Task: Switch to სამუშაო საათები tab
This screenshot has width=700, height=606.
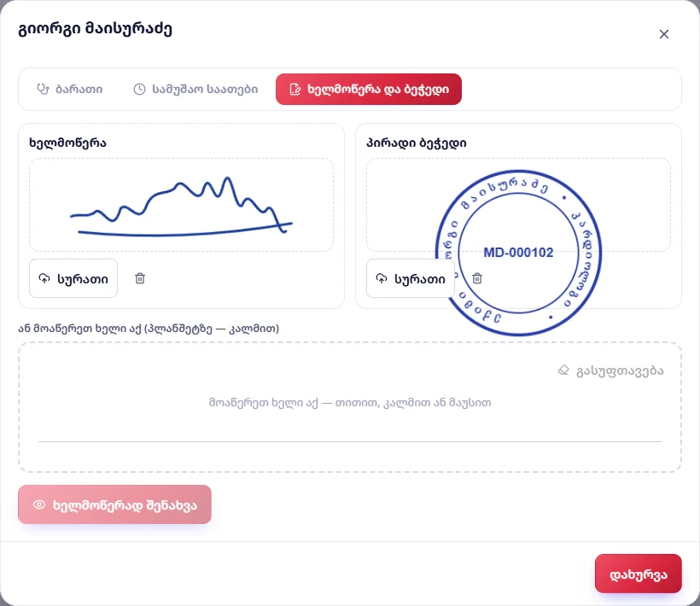Action: 195,90
